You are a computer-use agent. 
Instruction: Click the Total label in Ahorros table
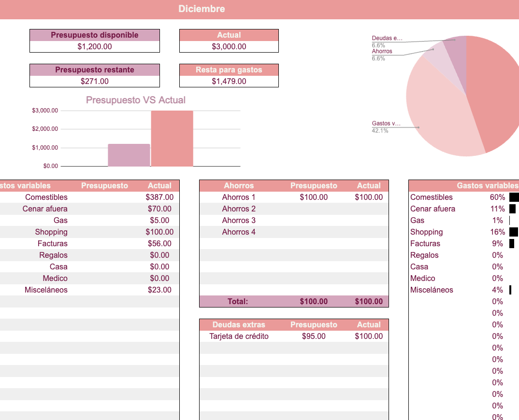[x=238, y=302]
